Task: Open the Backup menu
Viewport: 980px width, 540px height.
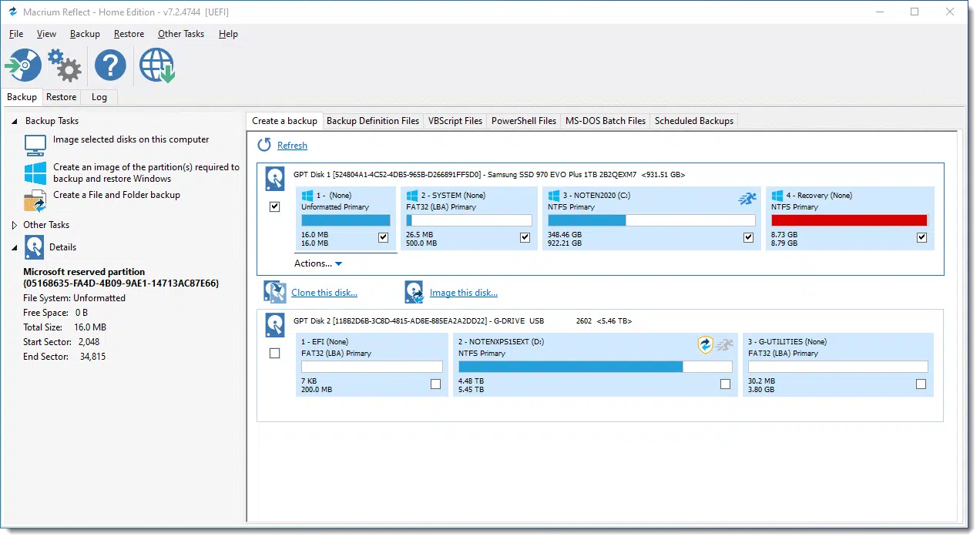Action: pos(85,34)
